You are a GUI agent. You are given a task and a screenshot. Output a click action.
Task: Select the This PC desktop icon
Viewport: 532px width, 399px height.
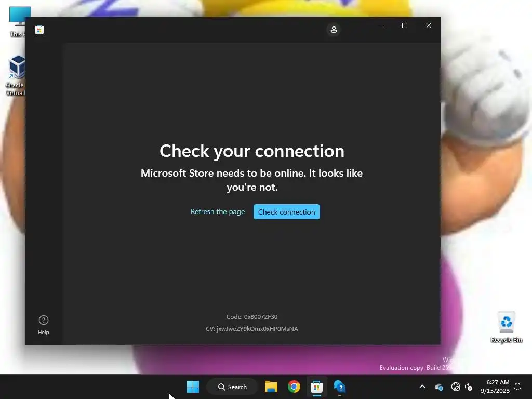click(x=18, y=22)
